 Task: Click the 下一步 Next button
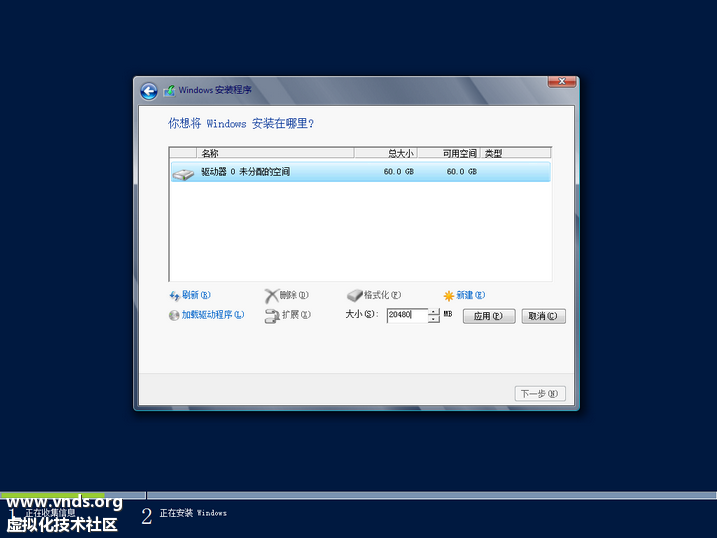point(540,394)
